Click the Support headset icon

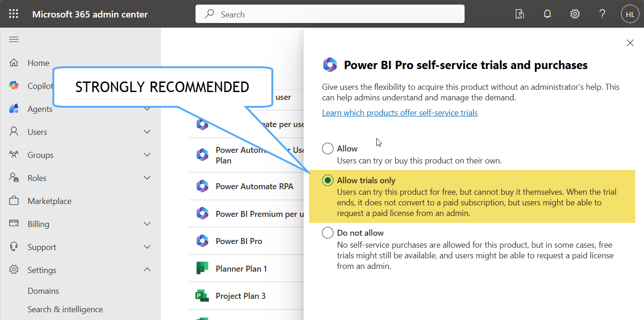(x=14, y=247)
